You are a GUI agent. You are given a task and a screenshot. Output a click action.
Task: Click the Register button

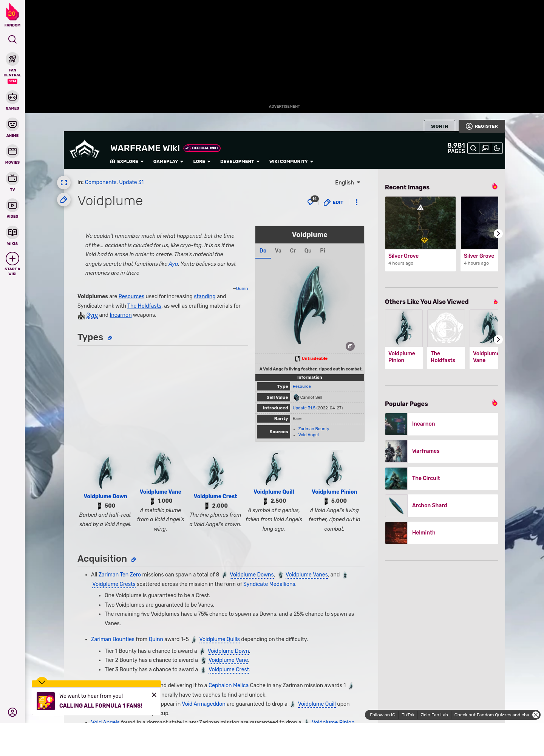point(482,126)
